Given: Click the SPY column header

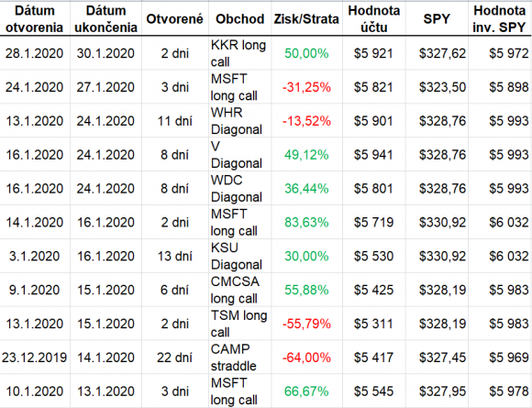Looking at the screenshot, I should 437,18.
